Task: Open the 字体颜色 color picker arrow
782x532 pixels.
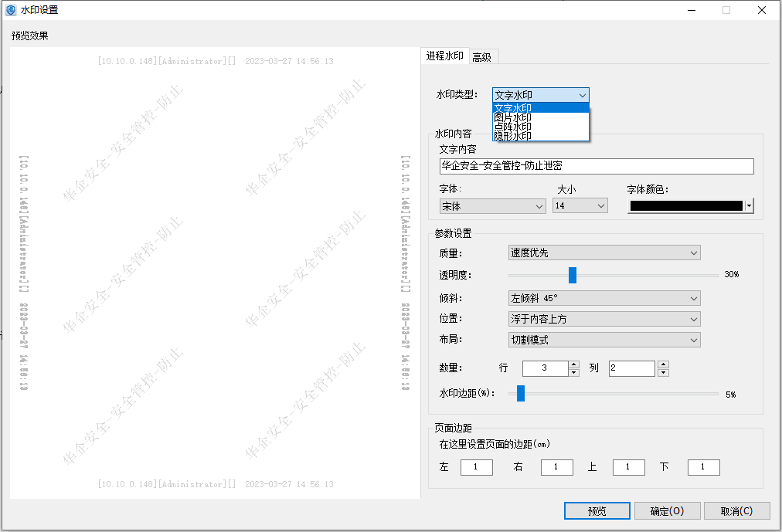Action: (x=749, y=206)
